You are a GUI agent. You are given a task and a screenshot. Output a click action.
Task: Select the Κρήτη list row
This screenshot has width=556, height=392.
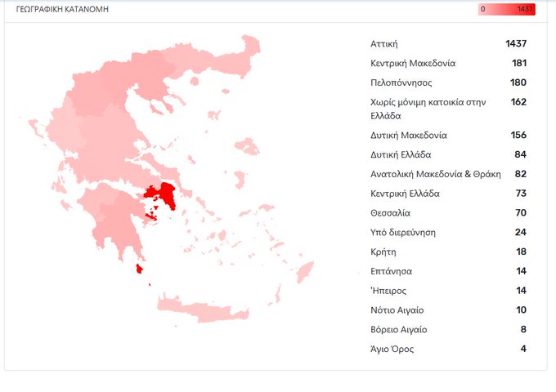[448, 252]
